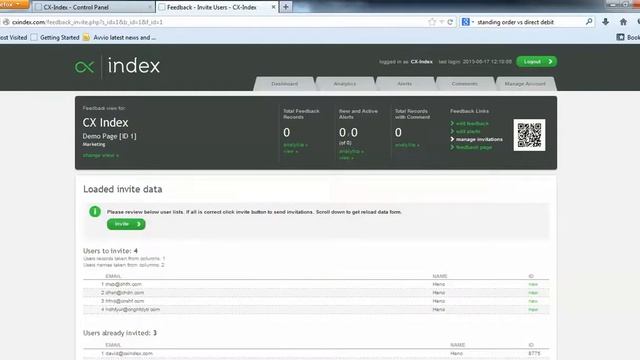640x360 pixels.
Task: Click the CX-Index logged-in username
Action: click(x=421, y=62)
